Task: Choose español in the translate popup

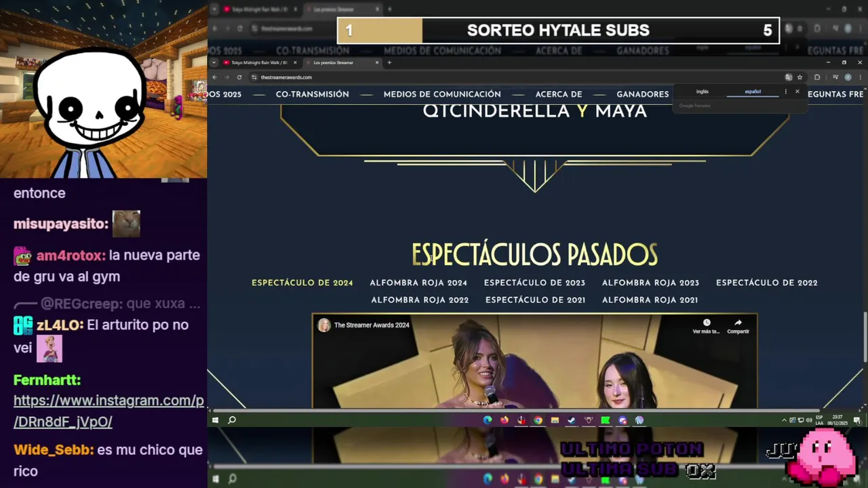Action: [x=753, y=91]
